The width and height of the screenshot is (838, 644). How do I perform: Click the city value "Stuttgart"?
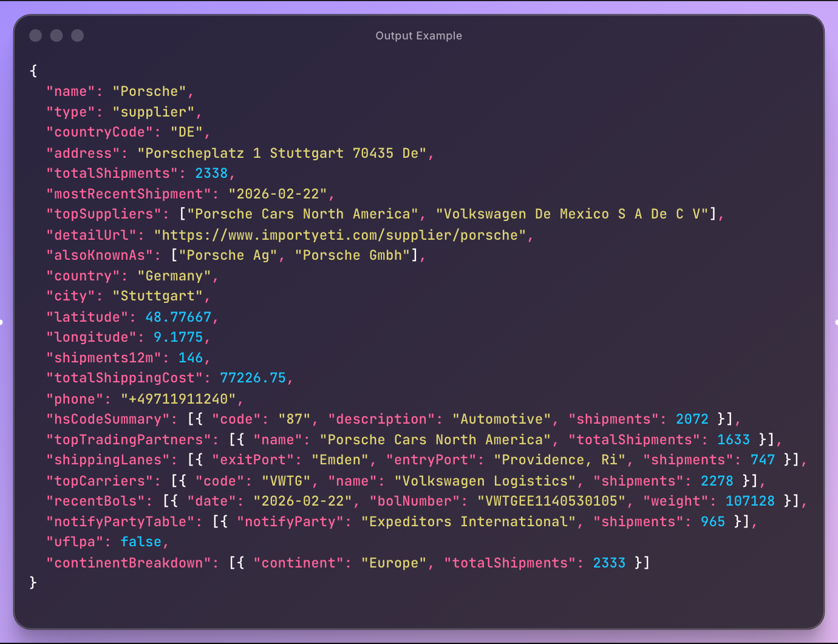(x=158, y=296)
